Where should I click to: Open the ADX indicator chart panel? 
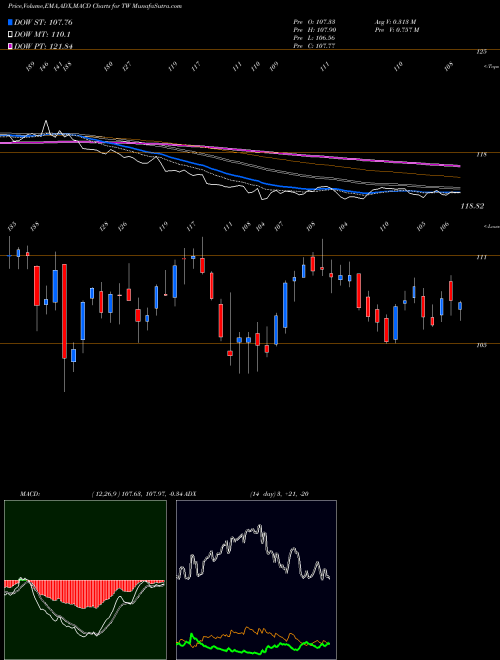[x=256, y=580]
